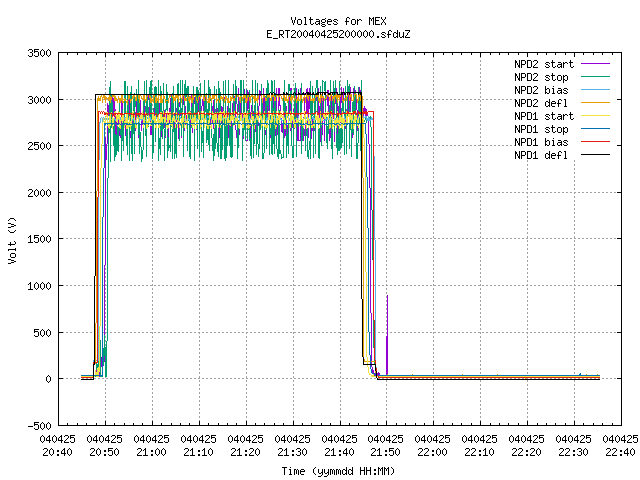
Task: Select the 'NPD2 defl' legend label
Action: [x=541, y=103]
